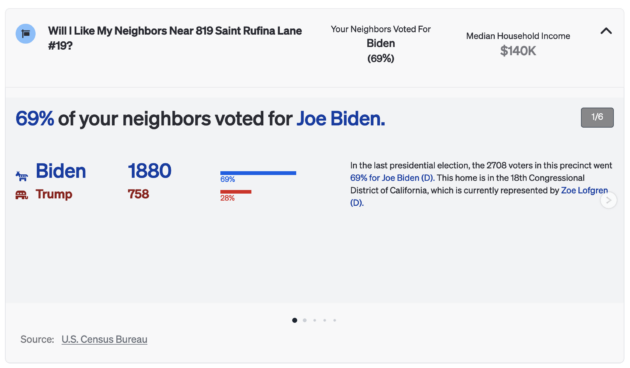Select the second carousel pagination dot
Screen dimensions: 630x368
pyautogui.click(x=305, y=320)
